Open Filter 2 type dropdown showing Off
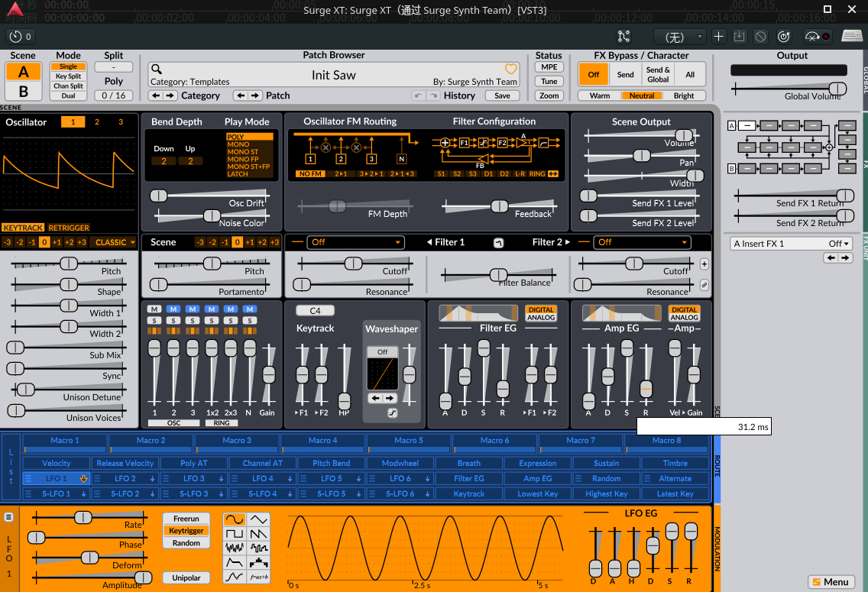 coord(642,242)
